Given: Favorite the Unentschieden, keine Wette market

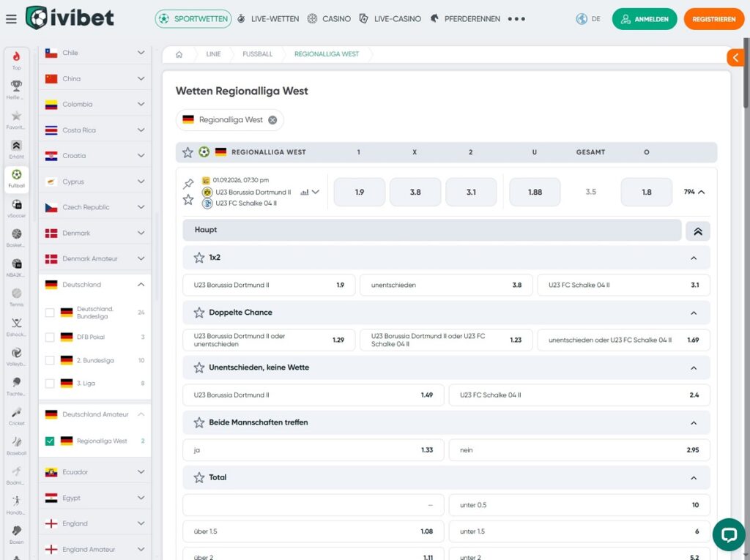Looking at the screenshot, I should tap(199, 367).
